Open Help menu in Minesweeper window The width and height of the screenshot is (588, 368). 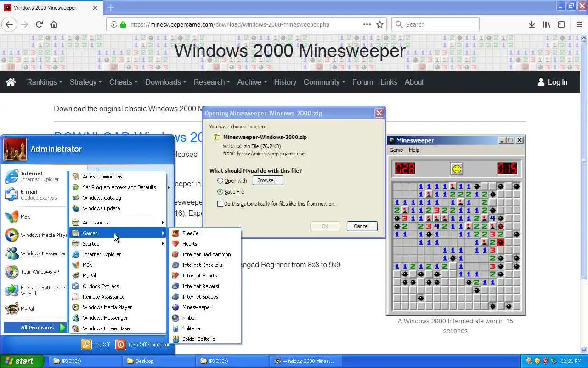[x=414, y=150]
